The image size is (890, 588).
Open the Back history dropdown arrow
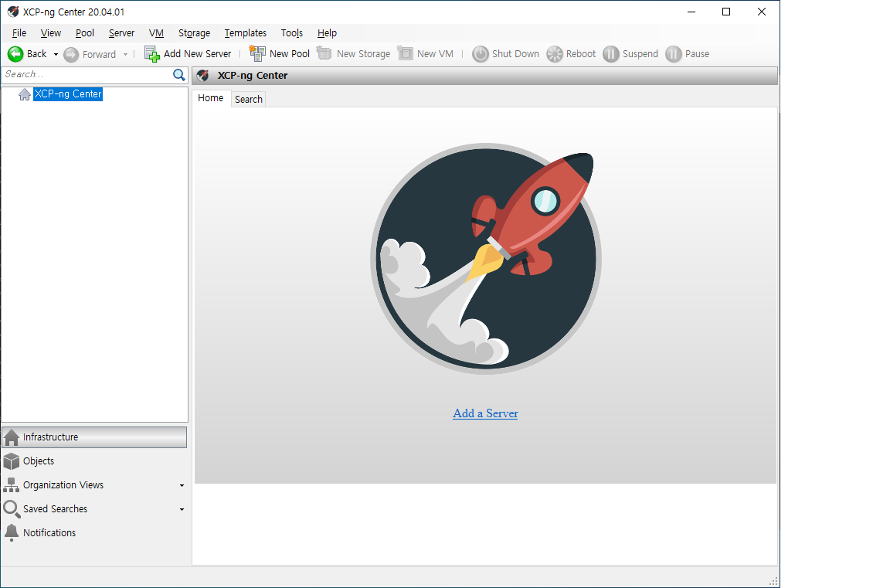coord(56,55)
